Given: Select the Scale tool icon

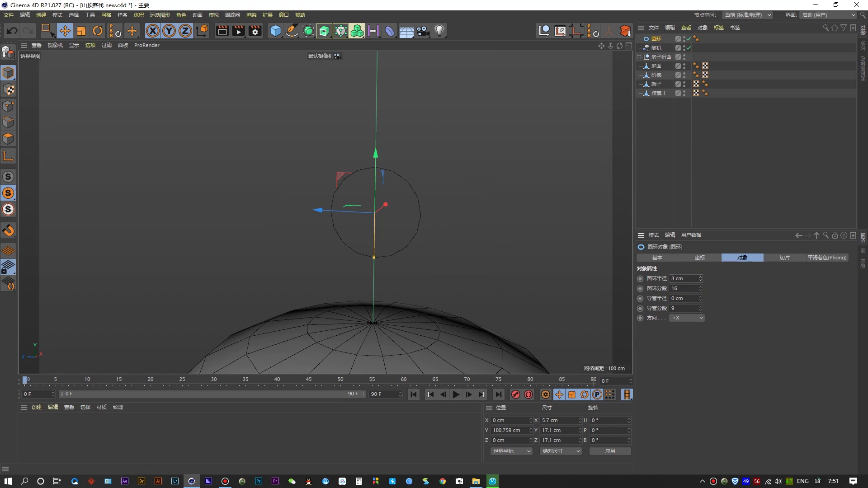Looking at the screenshot, I should point(81,31).
